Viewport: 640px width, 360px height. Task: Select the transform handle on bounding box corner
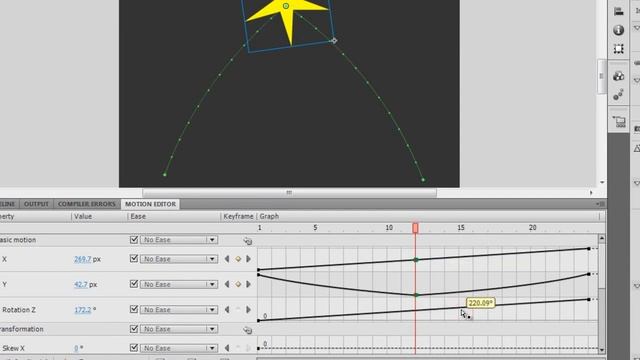pos(334,40)
